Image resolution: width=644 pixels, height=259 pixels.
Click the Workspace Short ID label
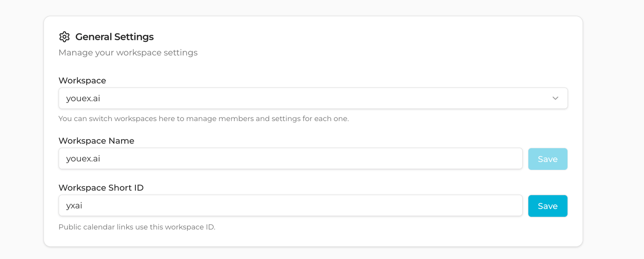(x=101, y=188)
